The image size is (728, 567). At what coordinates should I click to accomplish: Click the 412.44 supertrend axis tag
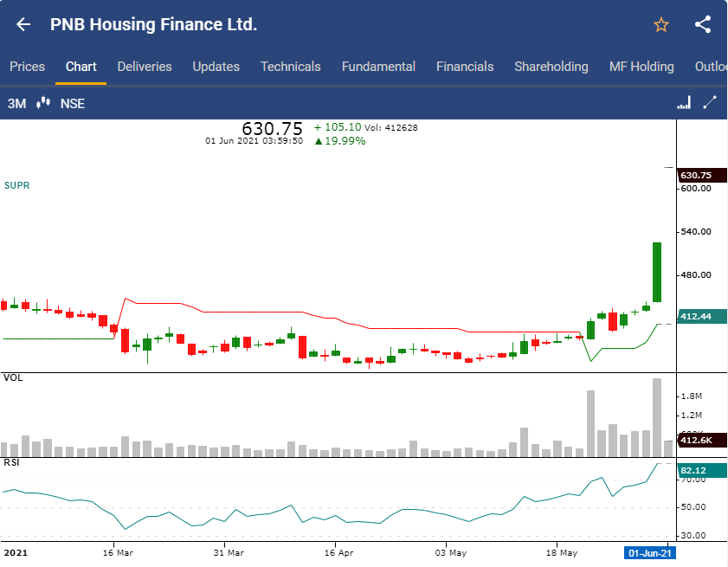701,317
